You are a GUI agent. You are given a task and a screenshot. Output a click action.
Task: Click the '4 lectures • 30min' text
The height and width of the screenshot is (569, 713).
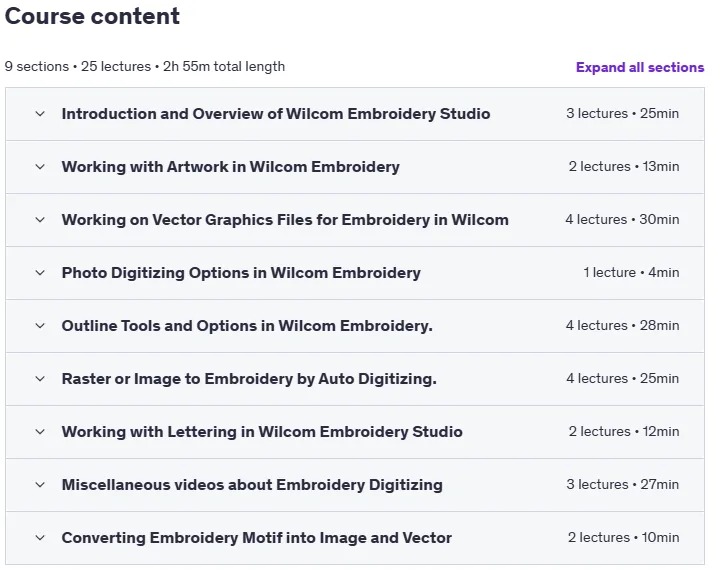(x=623, y=219)
